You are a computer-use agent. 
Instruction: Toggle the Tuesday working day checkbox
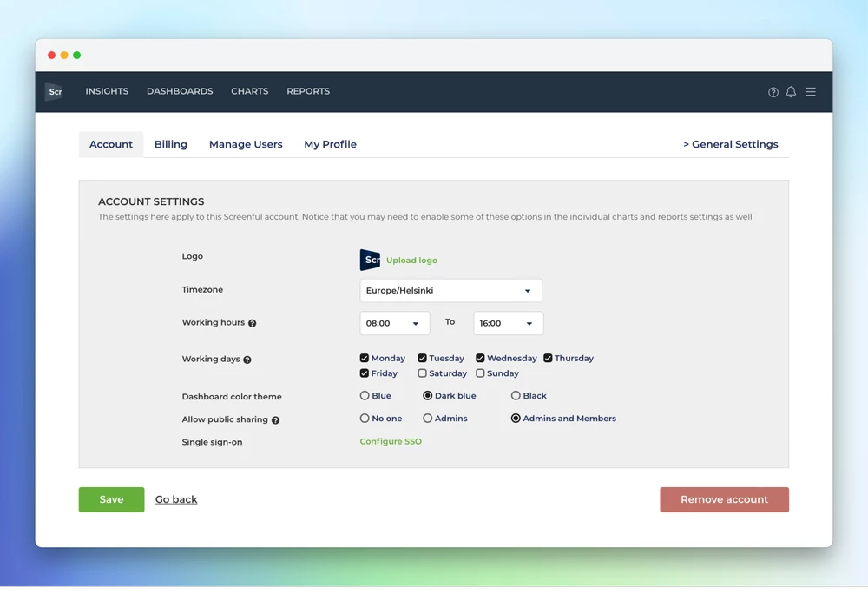pos(423,358)
